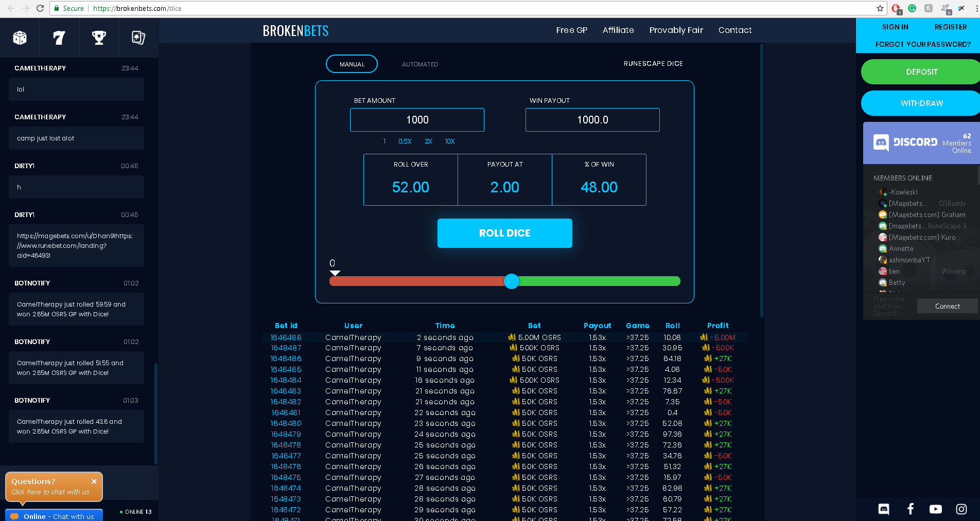Open the Provably Fair menu item
Viewport: 980px width, 521px height.
(676, 30)
